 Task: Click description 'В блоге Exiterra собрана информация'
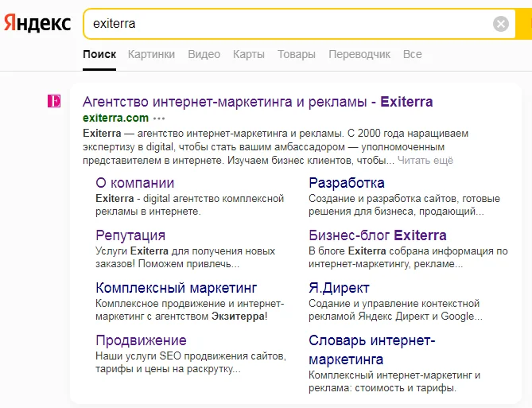tap(408, 258)
